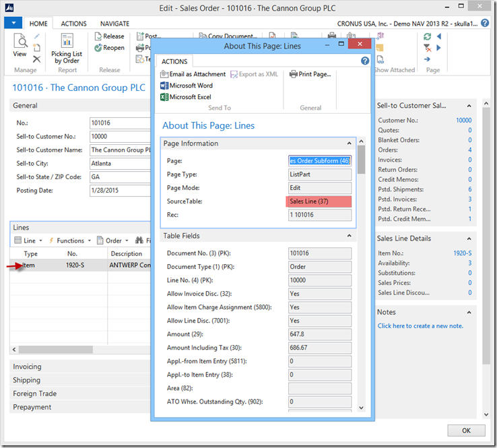Click the green Refresh icon in Page group
Viewport: 497px width, 448px height.
[427, 36]
